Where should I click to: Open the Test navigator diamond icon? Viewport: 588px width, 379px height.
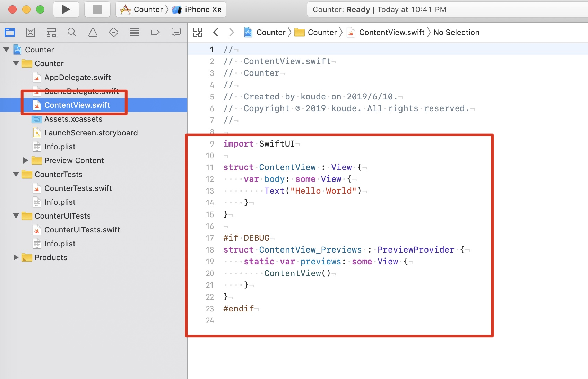(x=114, y=32)
